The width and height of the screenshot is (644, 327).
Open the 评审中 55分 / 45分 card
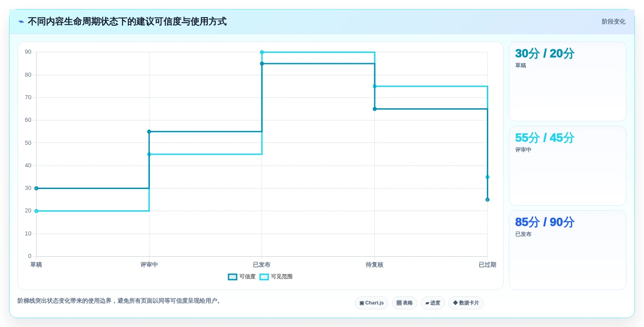(568, 166)
